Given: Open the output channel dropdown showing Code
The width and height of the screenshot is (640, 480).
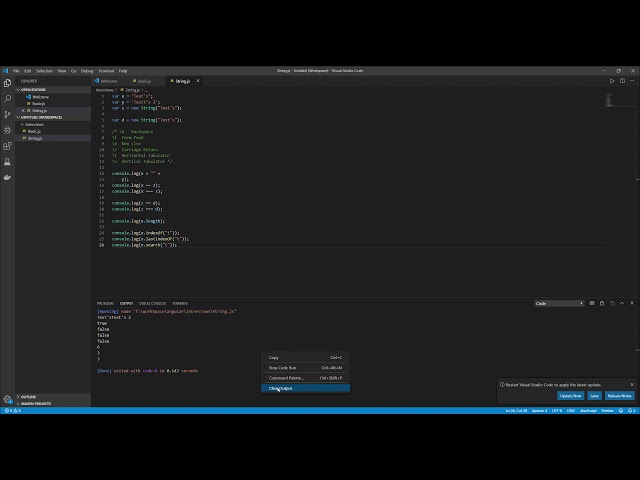Looking at the screenshot, I should (x=559, y=303).
